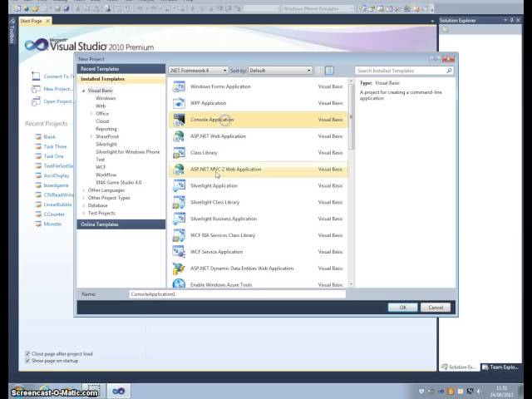The height and width of the screenshot is (399, 532).
Task: Switch to the Team Explorer bottom tab
Action: 500,367
